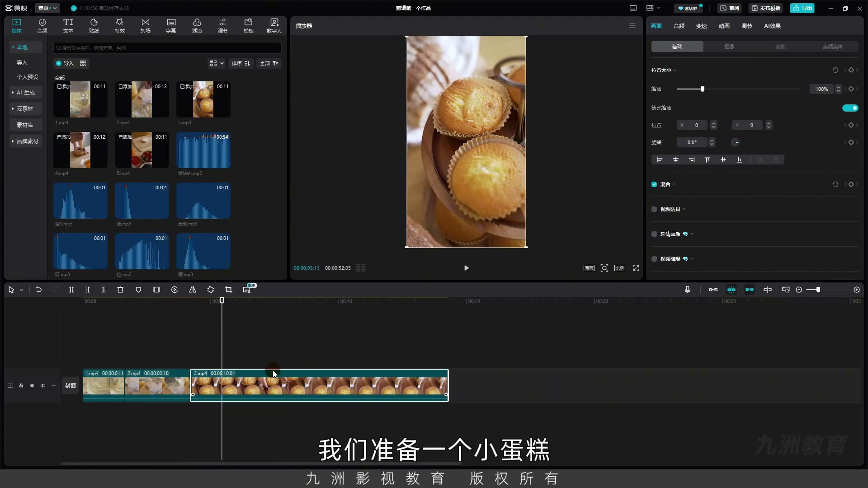
Task: Click the delete trash icon in timeline toolbar
Action: [x=120, y=290]
